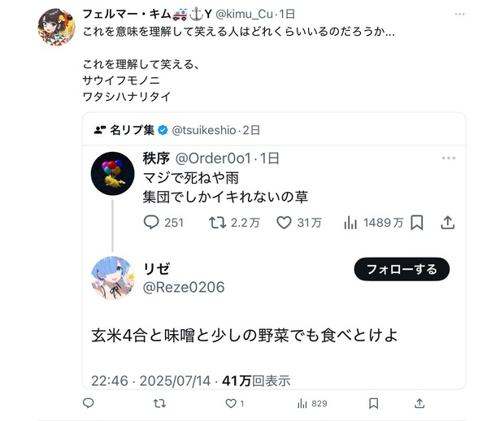View the 1489万 impressions icon
Viewport: 504px width, 421px height.
click(x=373, y=223)
